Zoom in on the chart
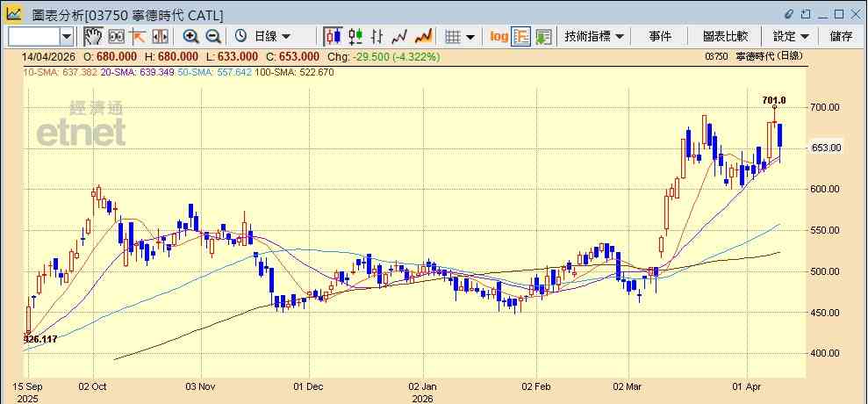 191,37
